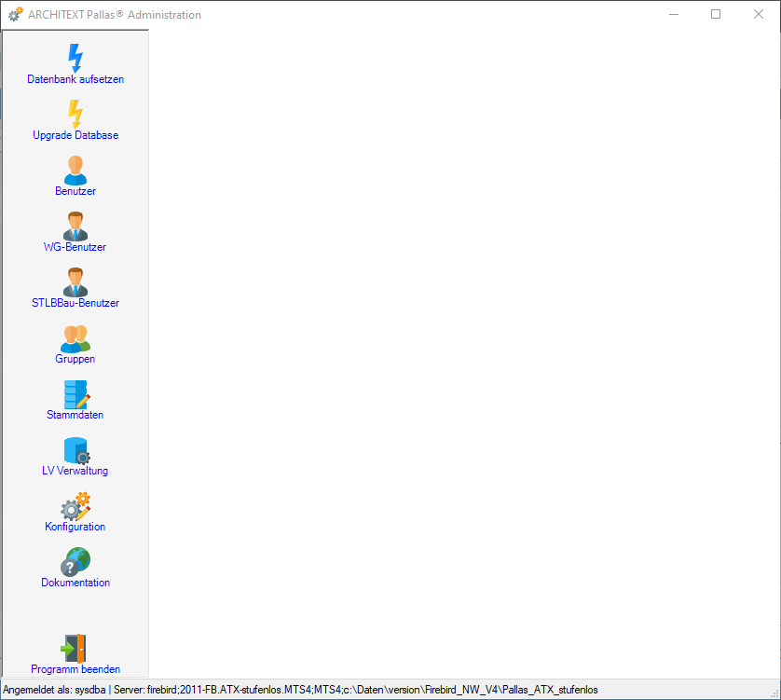The image size is (781, 700).
Task: Click the STLBBau-Benutzer label
Action: (x=75, y=303)
